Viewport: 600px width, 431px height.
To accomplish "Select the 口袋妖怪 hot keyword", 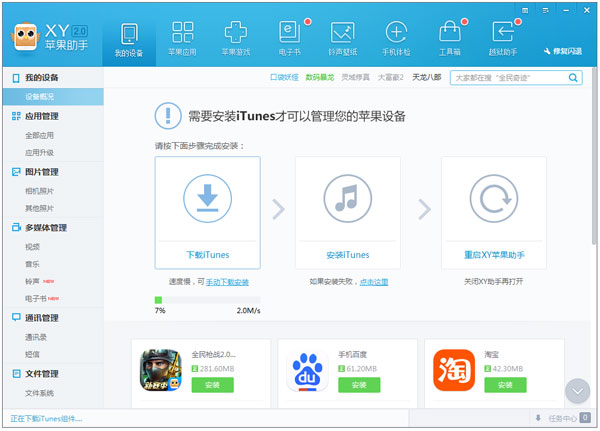I will click(x=284, y=78).
